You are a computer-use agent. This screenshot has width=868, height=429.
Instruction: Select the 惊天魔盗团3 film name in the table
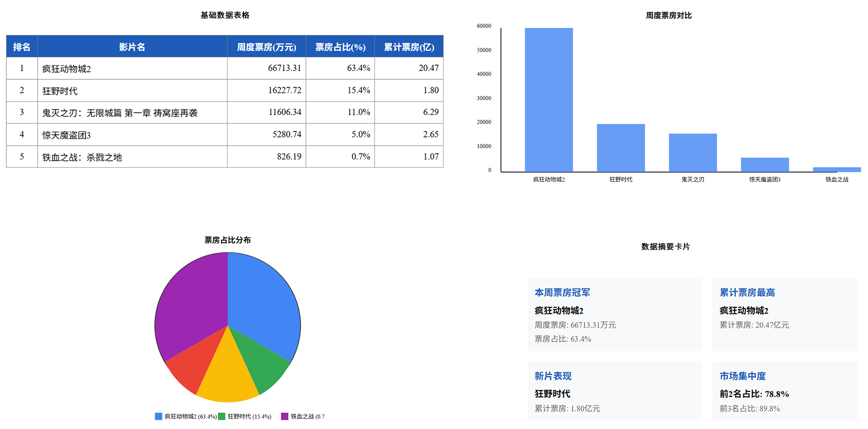click(x=67, y=135)
